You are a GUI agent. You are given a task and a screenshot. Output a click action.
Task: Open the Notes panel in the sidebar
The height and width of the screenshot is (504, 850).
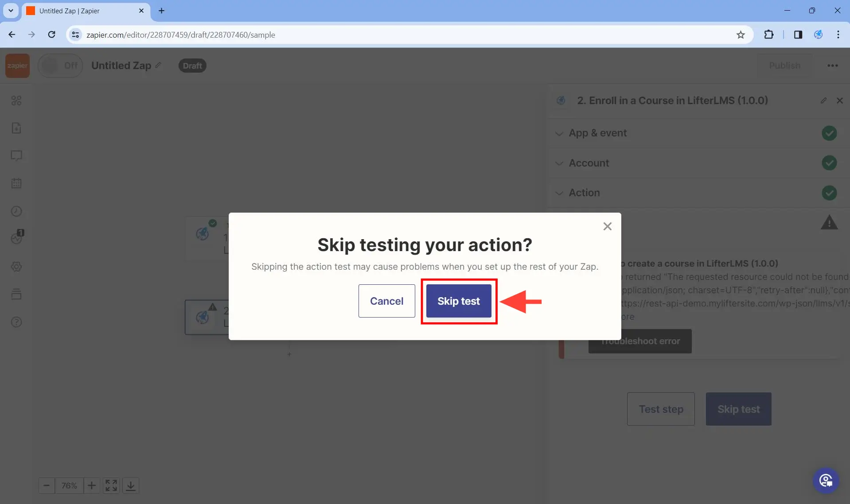coord(16,128)
